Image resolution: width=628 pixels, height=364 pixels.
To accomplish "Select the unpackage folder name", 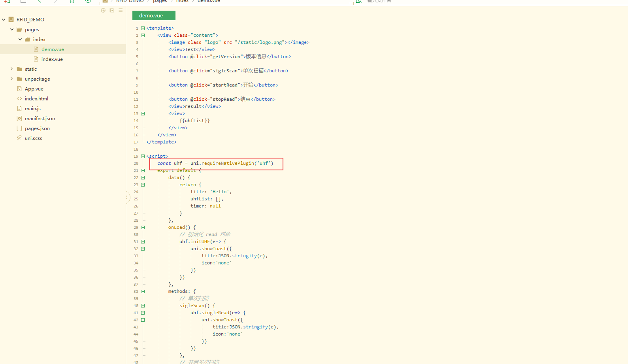I will pos(38,79).
